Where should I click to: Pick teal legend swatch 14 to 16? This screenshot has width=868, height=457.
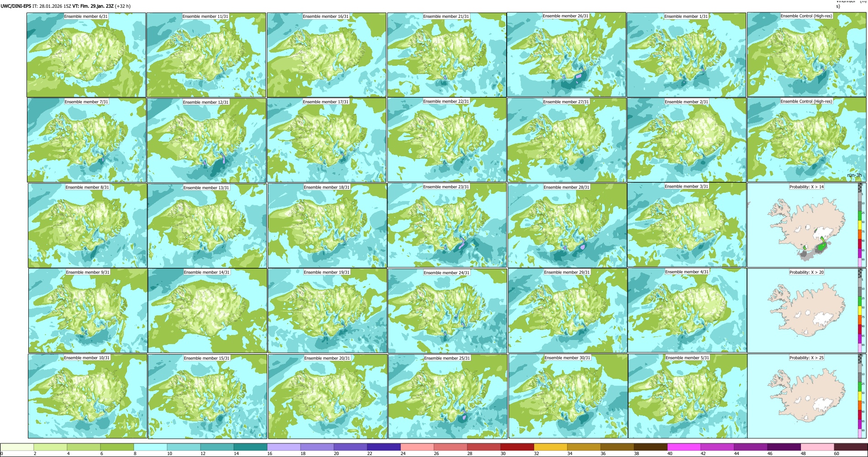tap(250, 447)
